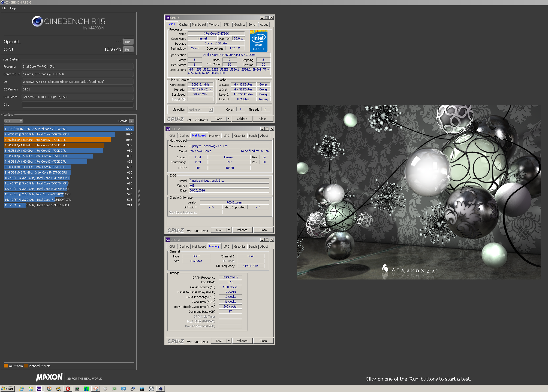
Task: Open Tools dropdown arrow in Mainboard CPU-Z window
Action: (x=229, y=230)
